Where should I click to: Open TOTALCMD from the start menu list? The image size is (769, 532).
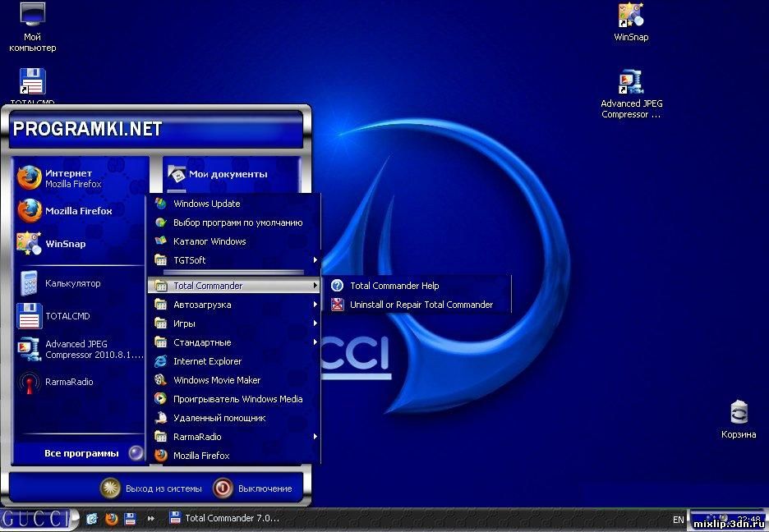[x=80, y=316]
